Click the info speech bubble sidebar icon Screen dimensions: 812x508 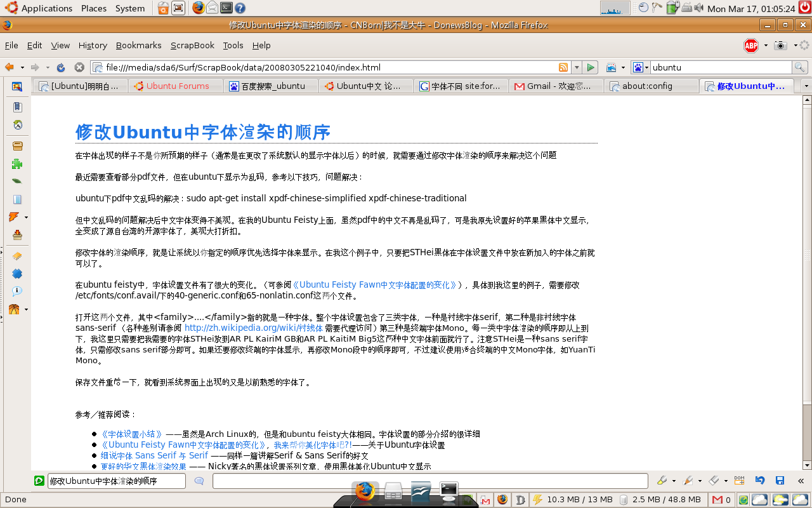pos(17,291)
